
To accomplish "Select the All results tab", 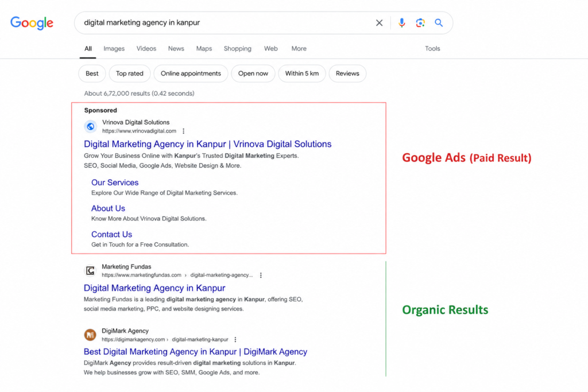I will (x=88, y=49).
